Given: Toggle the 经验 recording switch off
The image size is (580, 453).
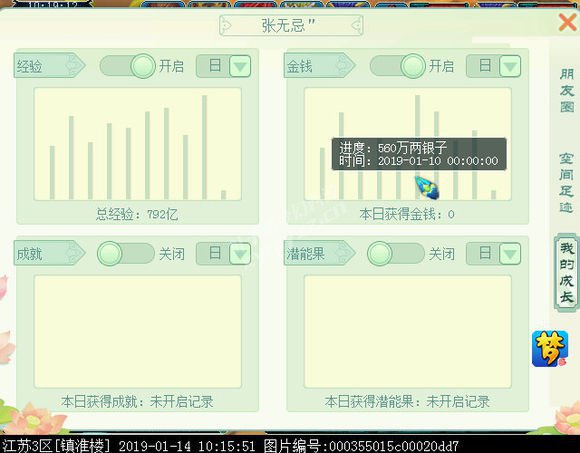Looking at the screenshot, I should tap(128, 66).
